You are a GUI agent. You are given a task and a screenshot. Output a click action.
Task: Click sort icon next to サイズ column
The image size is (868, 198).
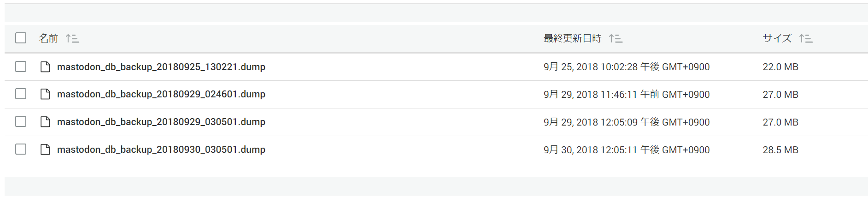tap(806, 38)
